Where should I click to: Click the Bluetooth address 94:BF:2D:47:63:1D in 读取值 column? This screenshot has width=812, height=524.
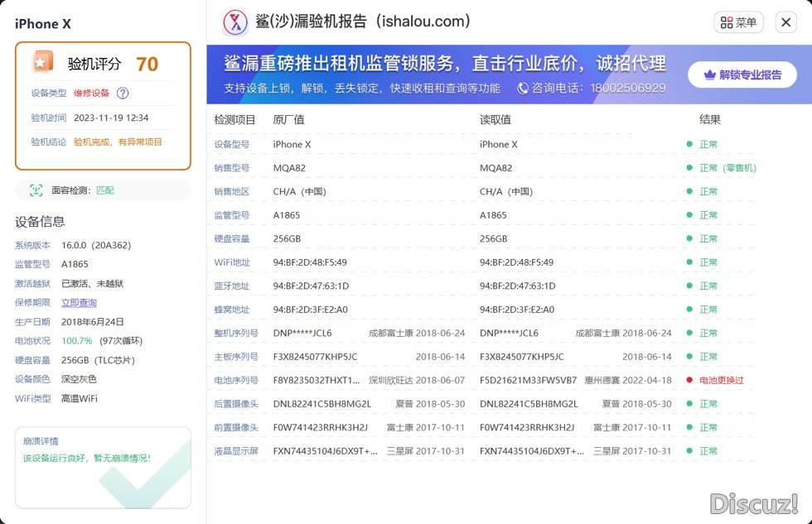(x=517, y=286)
